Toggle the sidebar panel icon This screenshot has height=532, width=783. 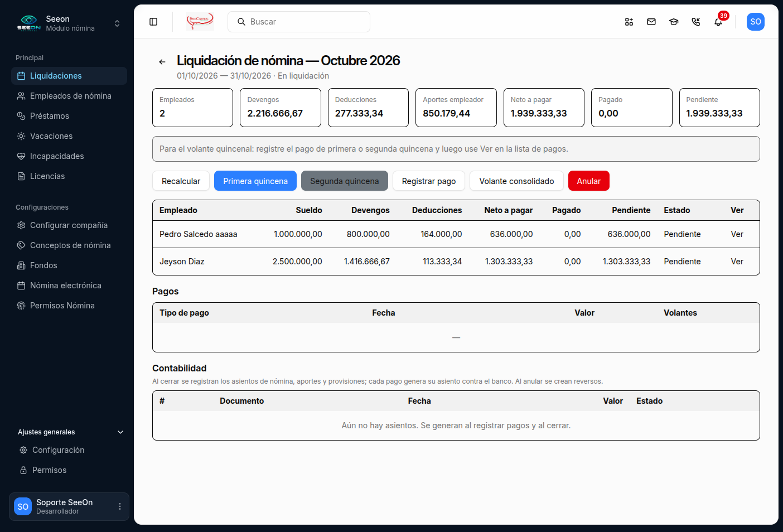(153, 22)
